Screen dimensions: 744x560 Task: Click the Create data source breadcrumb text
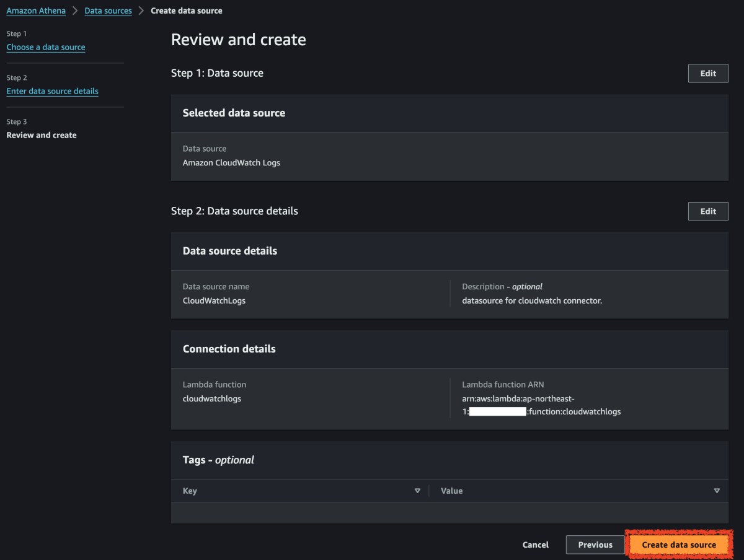click(187, 11)
